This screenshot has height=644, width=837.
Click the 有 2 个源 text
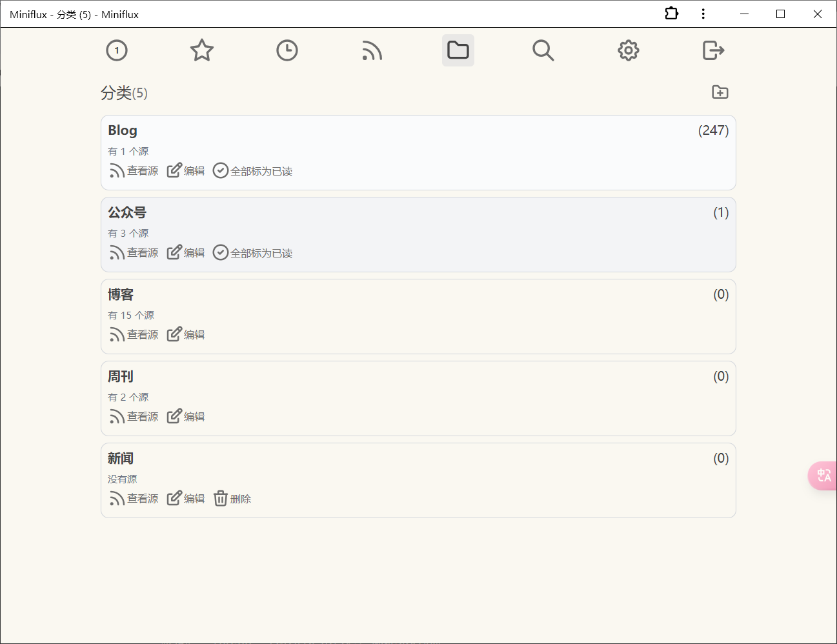click(128, 397)
